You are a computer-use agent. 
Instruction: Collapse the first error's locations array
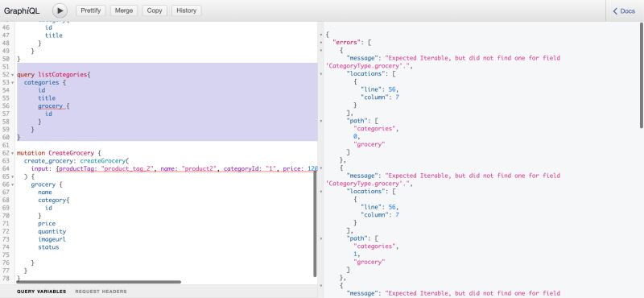pos(320,74)
